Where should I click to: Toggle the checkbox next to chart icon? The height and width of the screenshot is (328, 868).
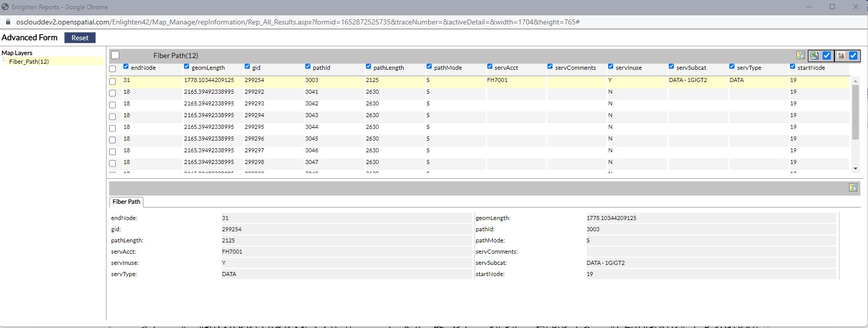853,56
